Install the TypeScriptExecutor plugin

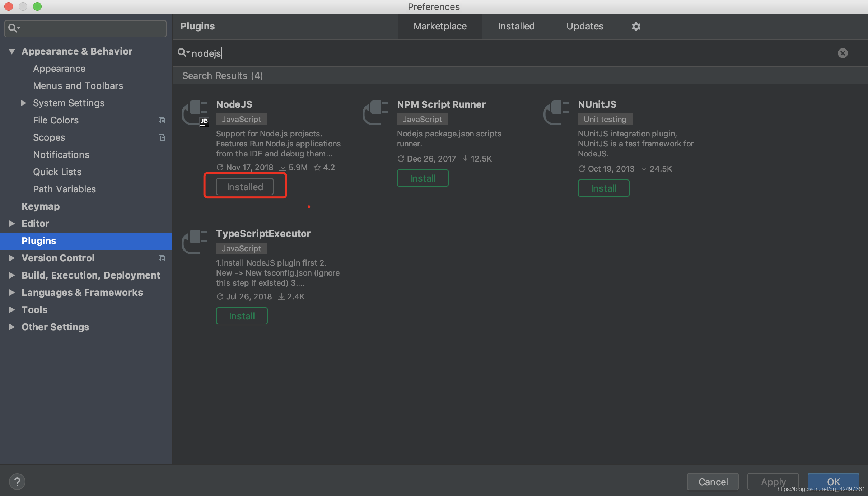click(x=242, y=316)
